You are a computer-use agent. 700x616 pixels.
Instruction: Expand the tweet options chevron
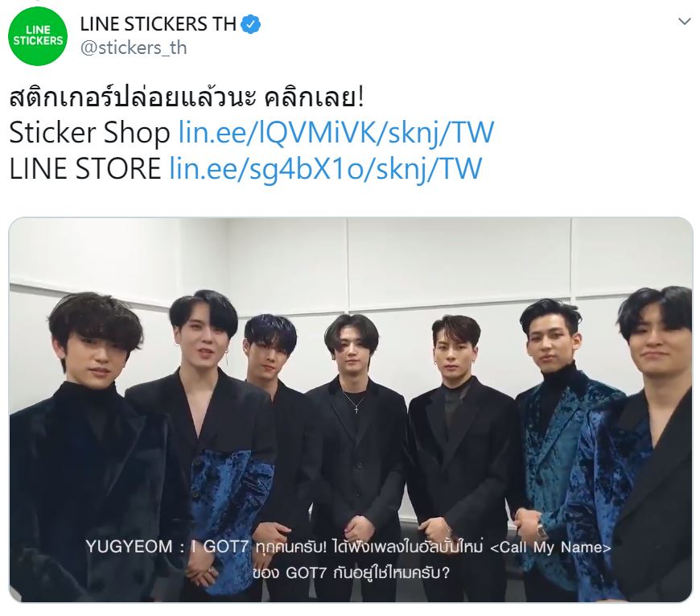[x=684, y=22]
